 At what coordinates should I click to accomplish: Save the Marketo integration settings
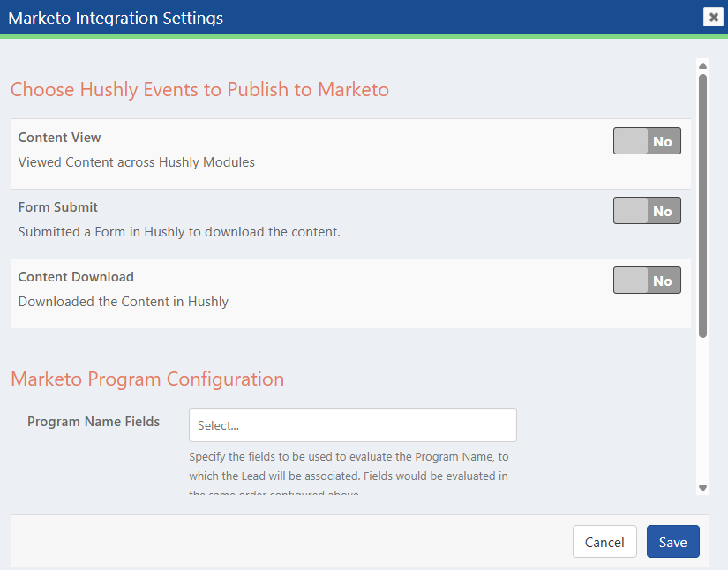click(x=672, y=541)
